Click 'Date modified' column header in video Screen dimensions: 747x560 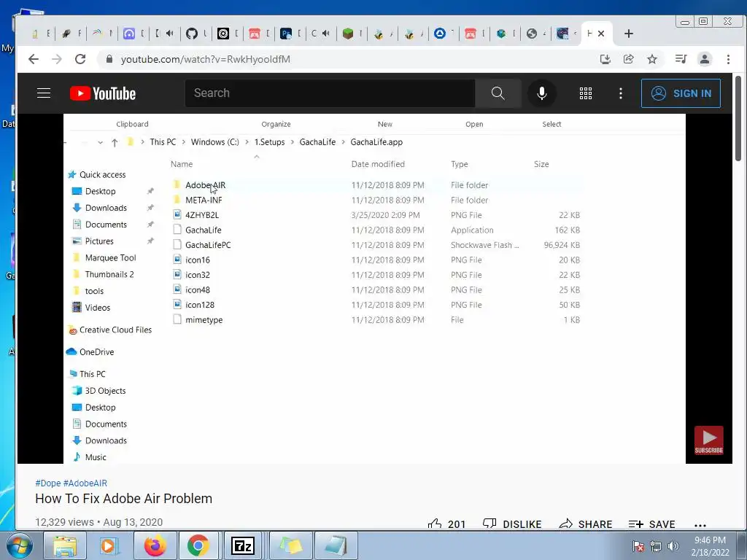tap(378, 164)
